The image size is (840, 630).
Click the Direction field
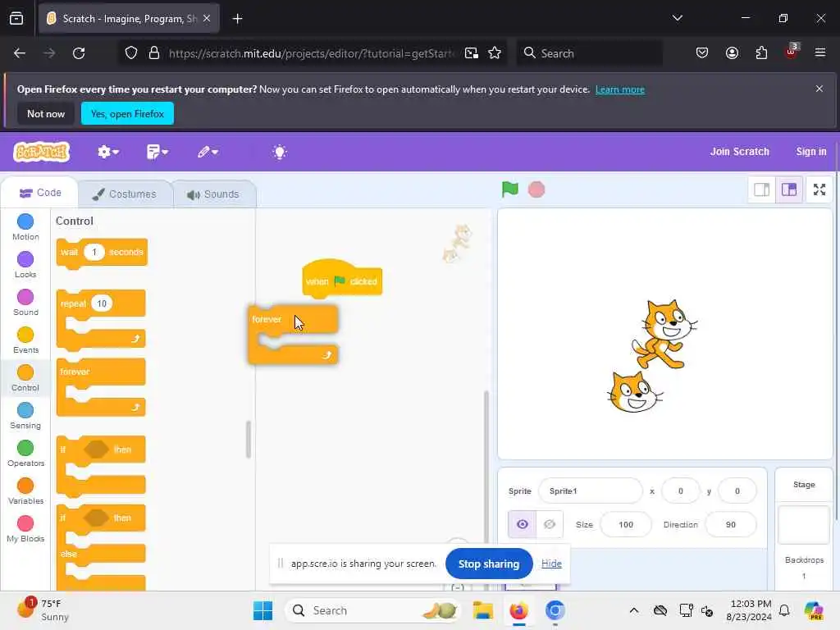731,524
